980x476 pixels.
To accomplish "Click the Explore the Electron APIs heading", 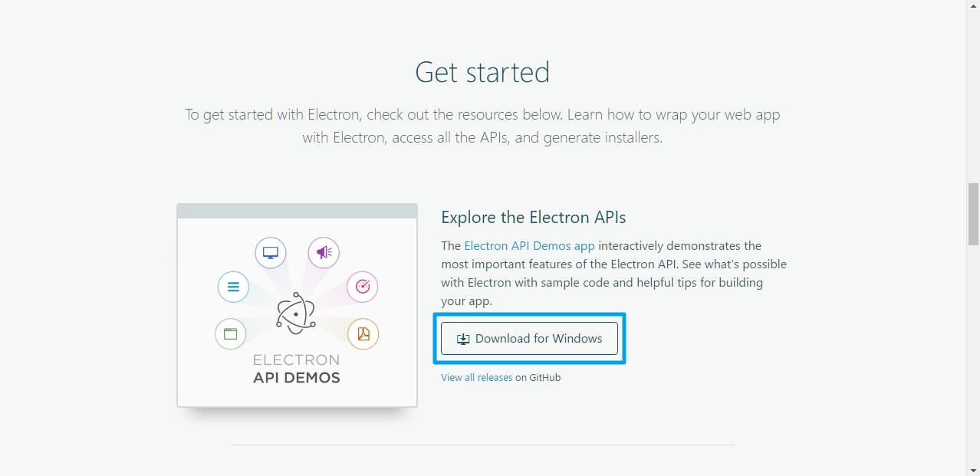I will click(533, 217).
